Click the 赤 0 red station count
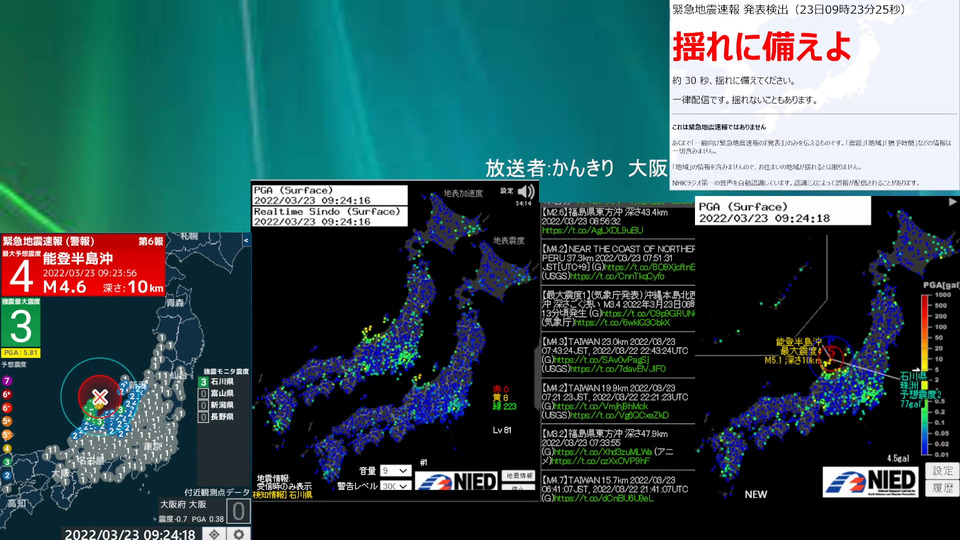The height and width of the screenshot is (540, 960). (501, 389)
